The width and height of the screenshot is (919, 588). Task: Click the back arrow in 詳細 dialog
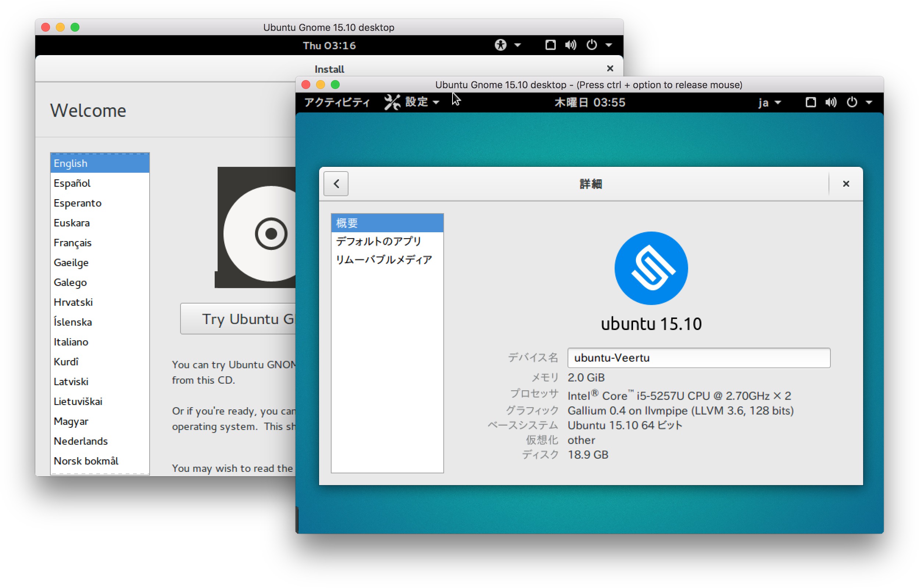coord(336,184)
